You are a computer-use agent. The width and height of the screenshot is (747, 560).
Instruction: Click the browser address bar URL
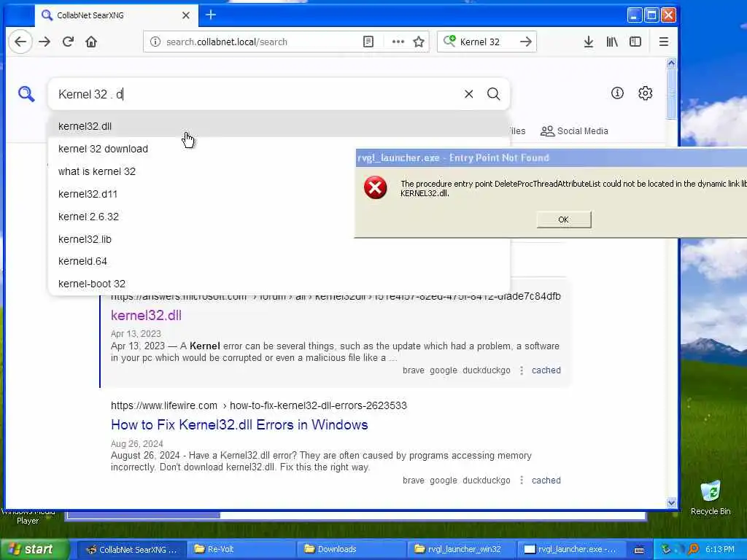260,42
